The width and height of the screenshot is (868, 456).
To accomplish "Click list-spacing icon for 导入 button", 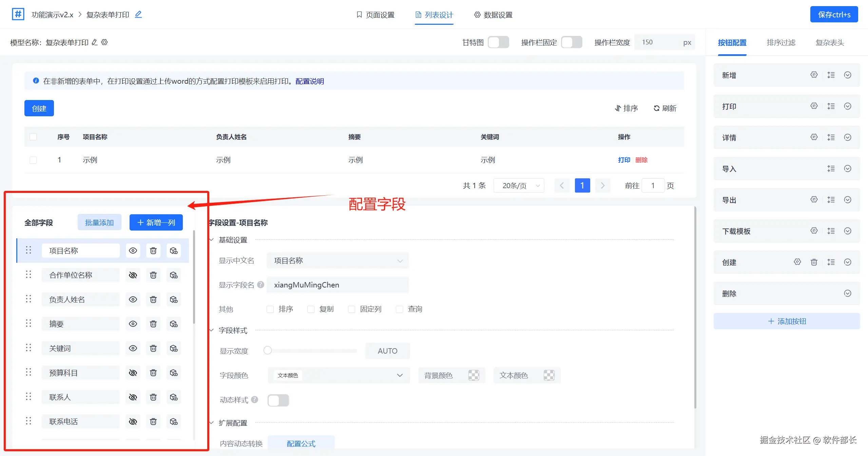I will pyautogui.click(x=831, y=168).
